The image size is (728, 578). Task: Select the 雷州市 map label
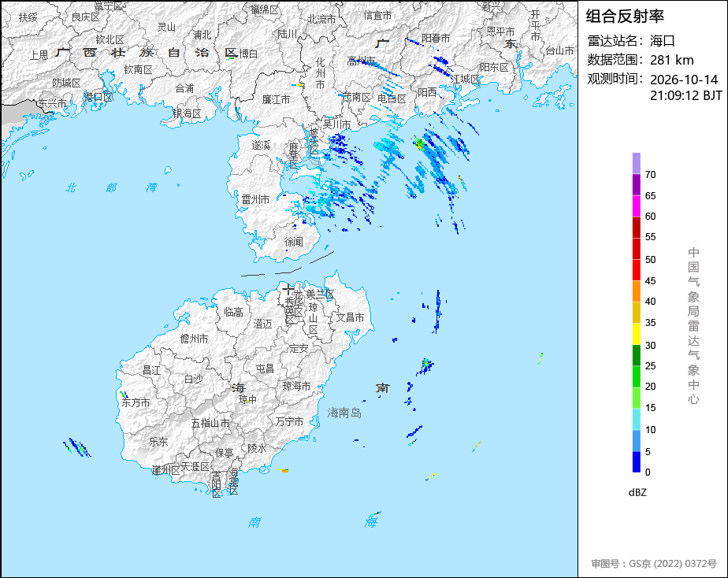[x=255, y=199]
